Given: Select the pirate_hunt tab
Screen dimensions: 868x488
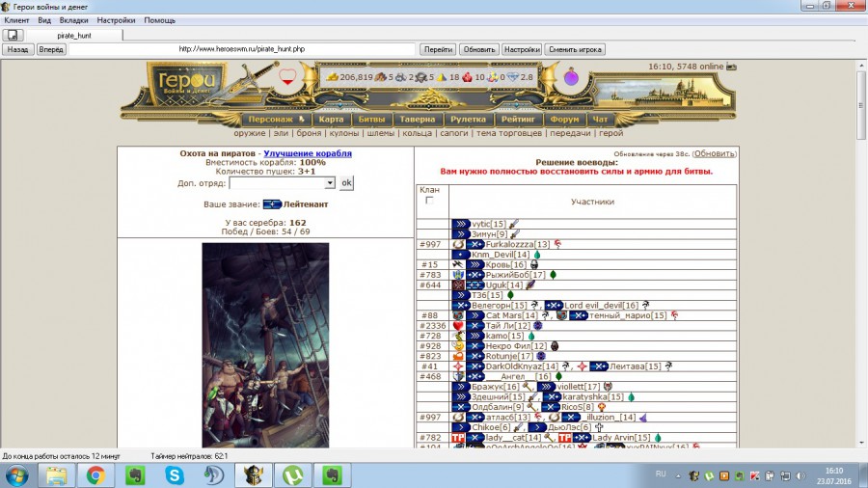Looking at the screenshot, I should click(x=74, y=36).
